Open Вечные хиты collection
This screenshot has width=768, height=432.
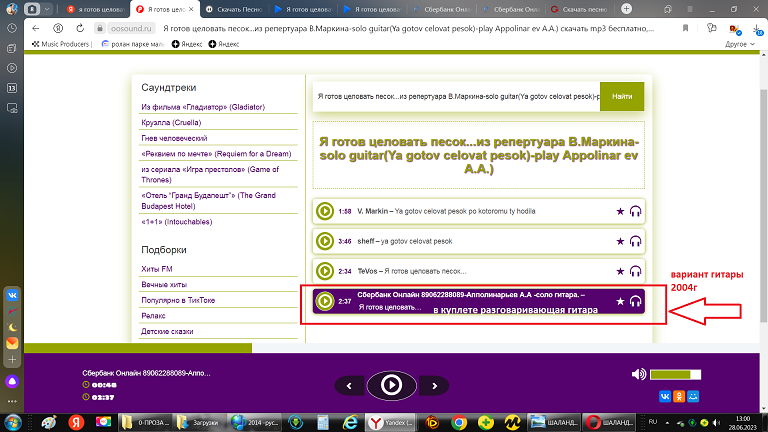(x=164, y=285)
